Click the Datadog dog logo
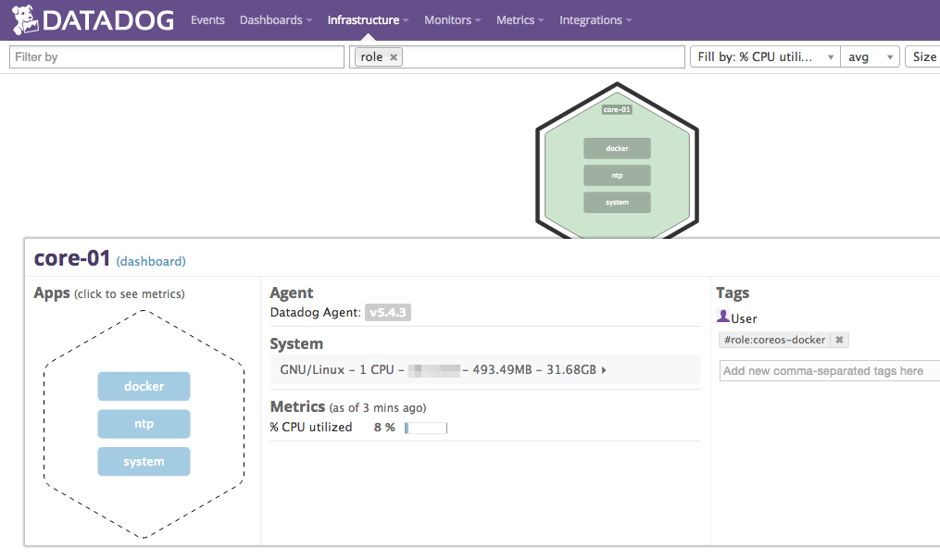 coord(25,19)
